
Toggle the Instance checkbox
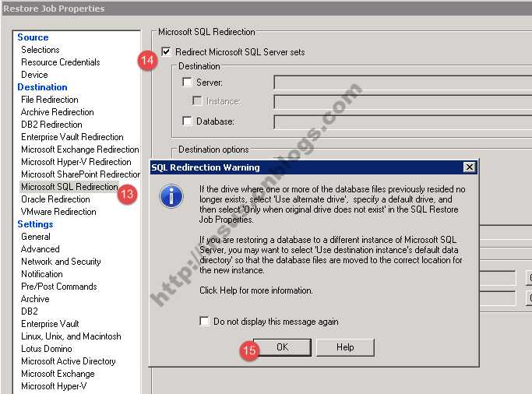tap(197, 100)
